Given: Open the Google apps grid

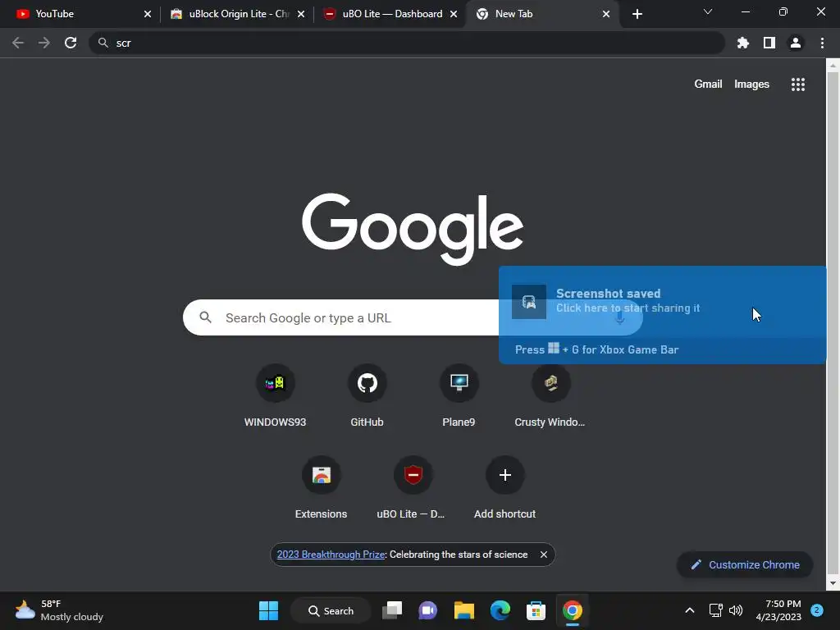Looking at the screenshot, I should click(x=797, y=84).
